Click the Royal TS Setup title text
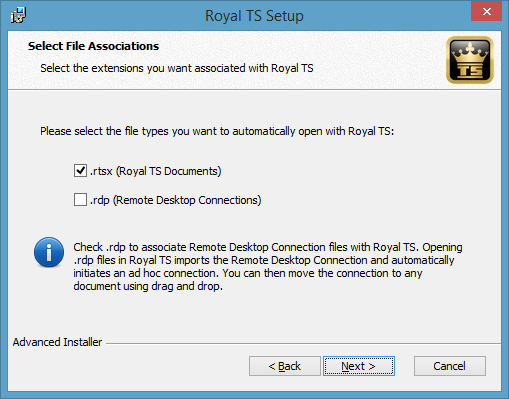509x399 pixels. click(254, 16)
